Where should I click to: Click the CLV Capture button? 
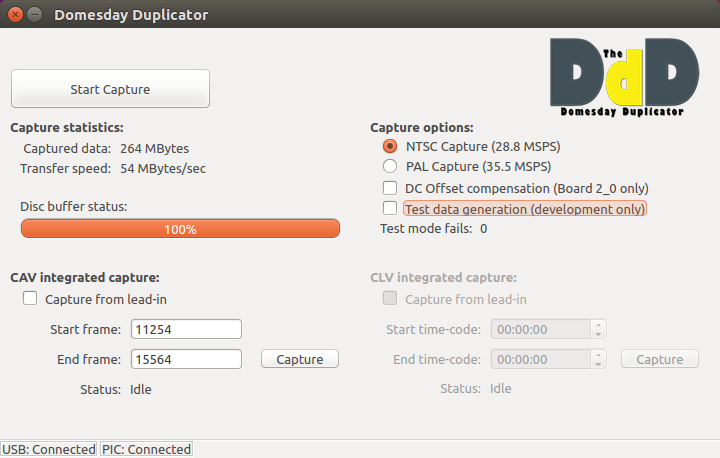coord(660,359)
